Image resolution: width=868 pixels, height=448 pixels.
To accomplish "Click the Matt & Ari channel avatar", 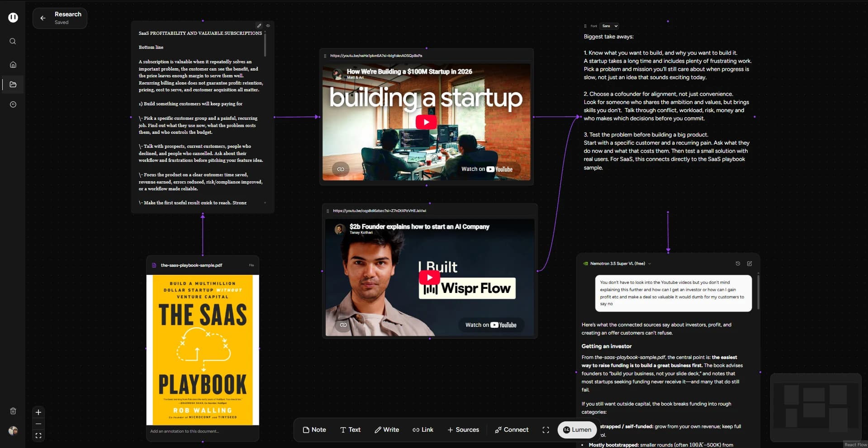I will pyautogui.click(x=337, y=74).
